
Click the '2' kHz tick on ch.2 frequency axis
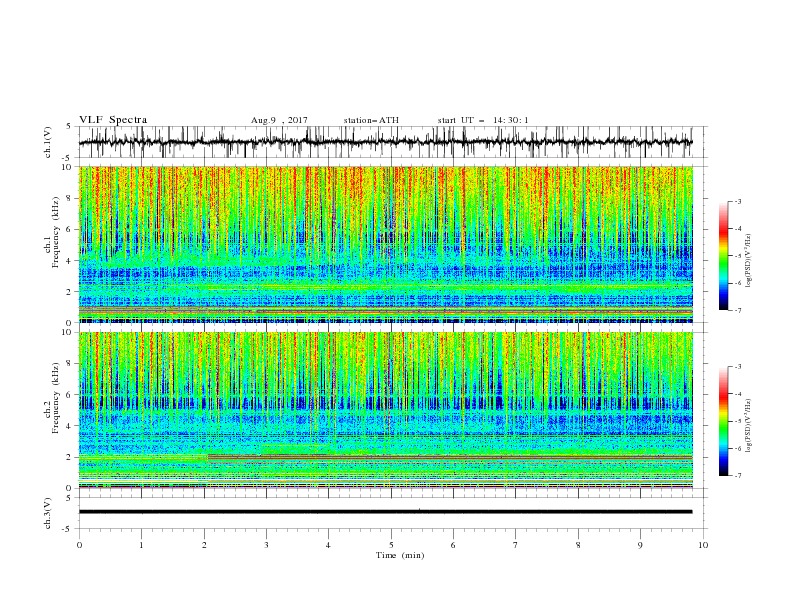70,457
